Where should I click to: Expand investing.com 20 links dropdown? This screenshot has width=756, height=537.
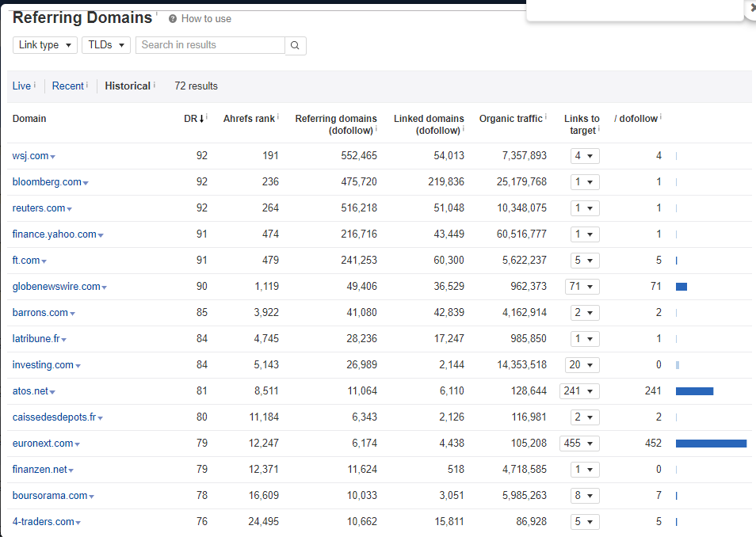tap(582, 365)
